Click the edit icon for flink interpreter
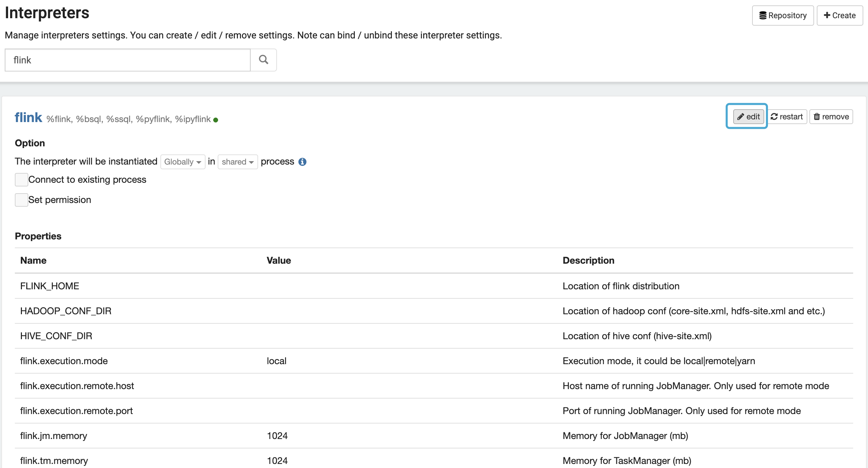This screenshot has width=868, height=468. (x=748, y=116)
